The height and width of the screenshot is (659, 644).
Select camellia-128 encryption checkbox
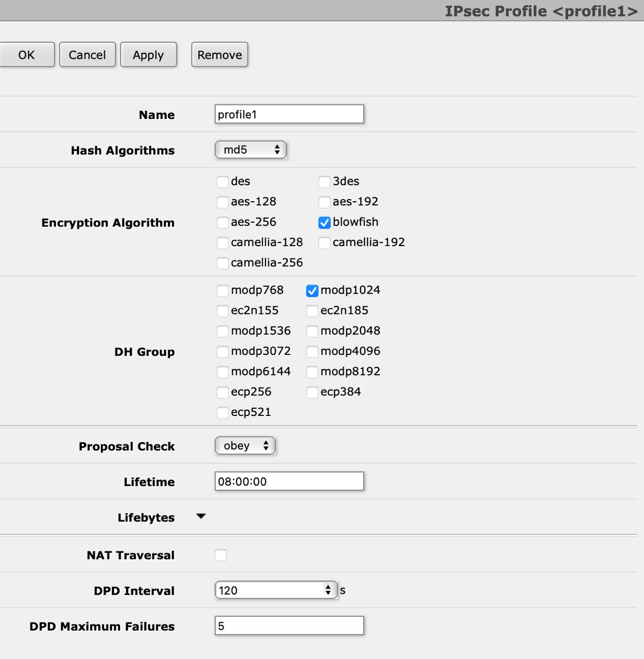pos(223,242)
